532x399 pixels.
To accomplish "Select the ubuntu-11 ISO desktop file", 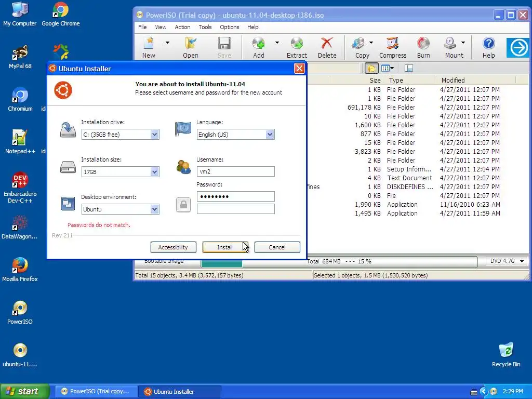I will (20, 355).
